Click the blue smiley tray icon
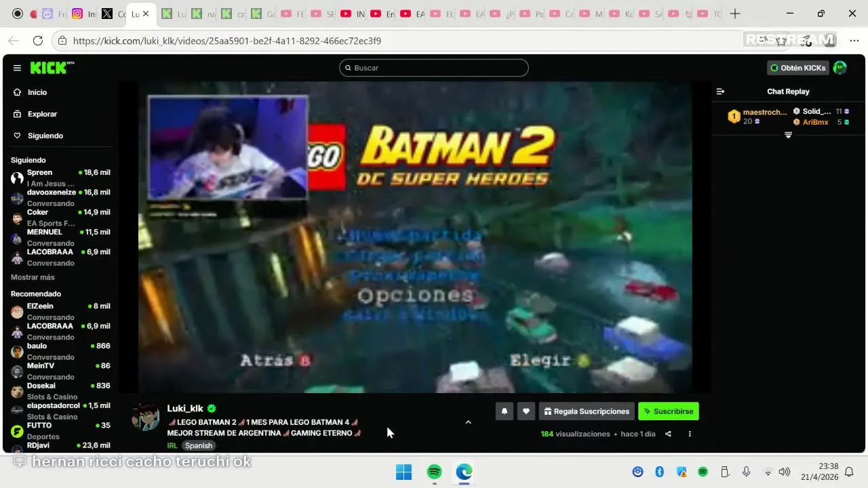Image resolution: width=868 pixels, height=488 pixels. 637,472
